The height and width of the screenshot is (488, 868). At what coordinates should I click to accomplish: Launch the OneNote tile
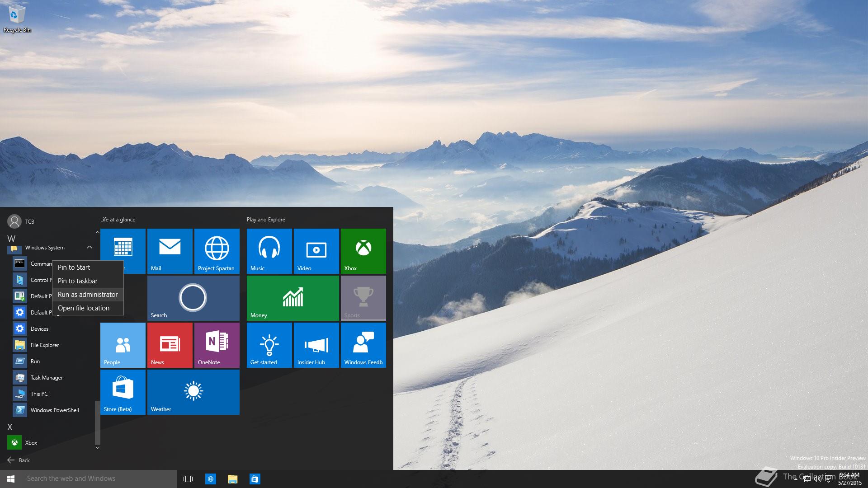[x=217, y=345]
